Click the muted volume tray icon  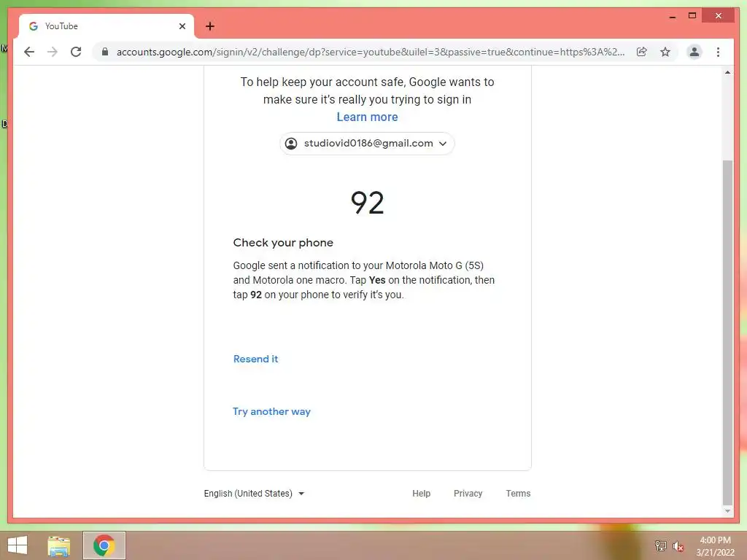678,546
